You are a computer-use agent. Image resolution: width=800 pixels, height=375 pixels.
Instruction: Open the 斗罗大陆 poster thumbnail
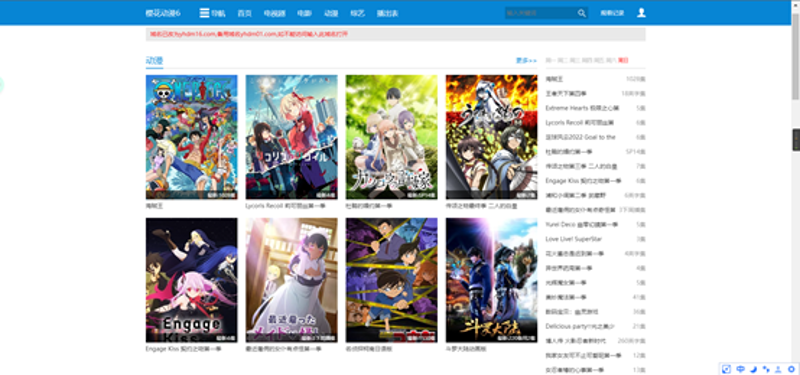(x=491, y=280)
